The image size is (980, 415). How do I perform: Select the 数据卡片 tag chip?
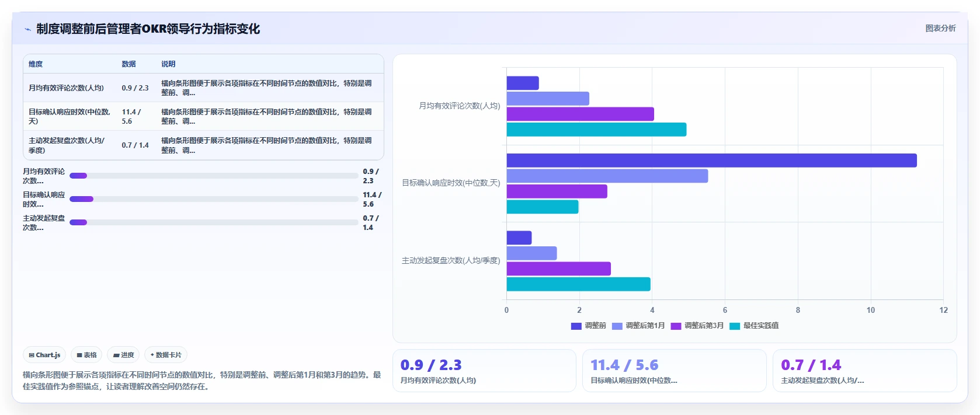166,355
